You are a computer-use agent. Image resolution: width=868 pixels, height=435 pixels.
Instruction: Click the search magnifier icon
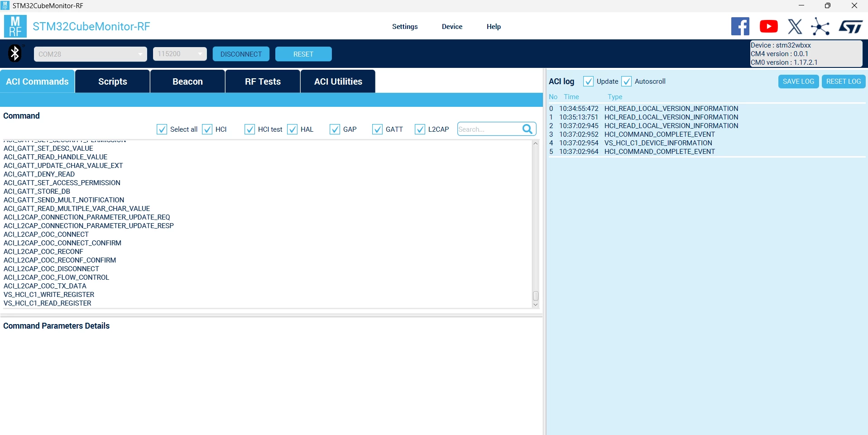pyautogui.click(x=528, y=129)
